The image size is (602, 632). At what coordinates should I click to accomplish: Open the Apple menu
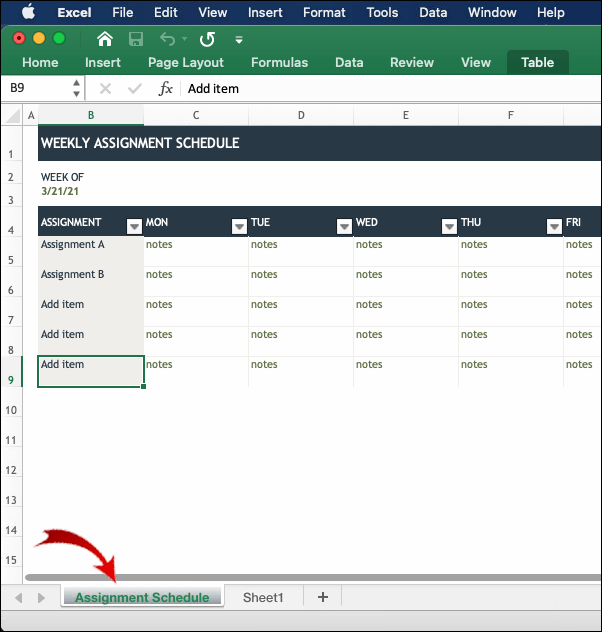tap(28, 12)
